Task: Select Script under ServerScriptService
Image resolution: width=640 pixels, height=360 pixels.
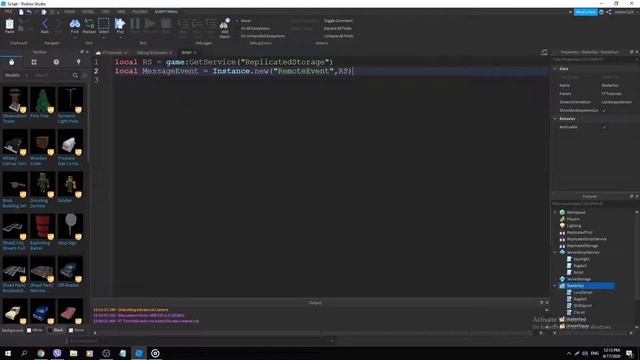Action: (x=578, y=272)
